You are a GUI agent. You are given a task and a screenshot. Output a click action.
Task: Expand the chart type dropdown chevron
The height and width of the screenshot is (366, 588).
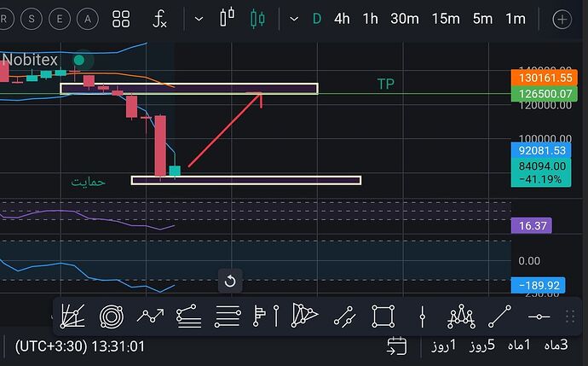point(199,19)
